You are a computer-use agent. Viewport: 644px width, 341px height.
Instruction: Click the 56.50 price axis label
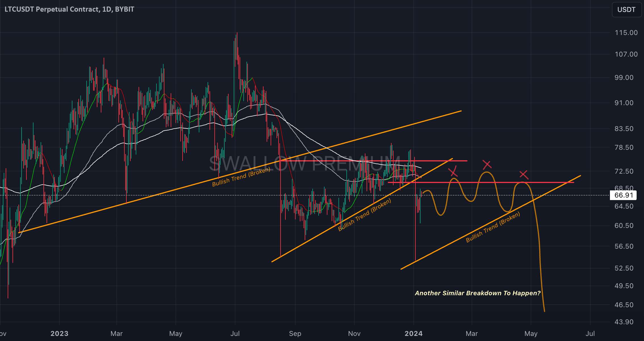point(624,246)
